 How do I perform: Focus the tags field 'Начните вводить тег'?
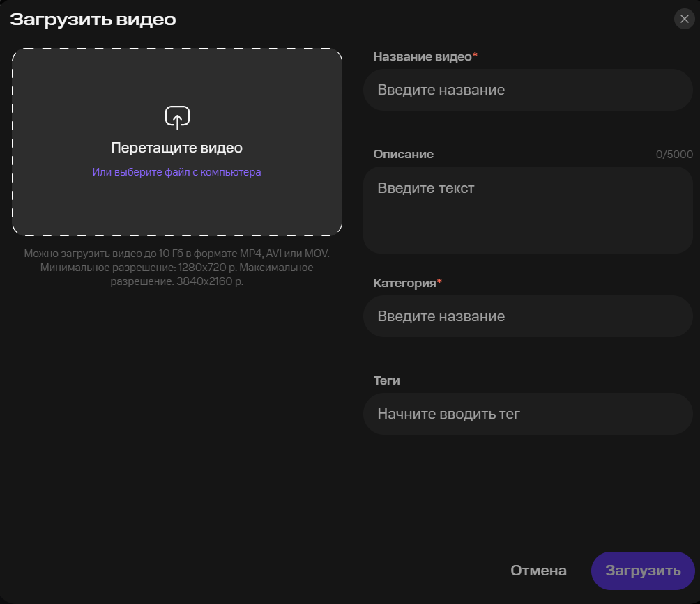coord(527,414)
